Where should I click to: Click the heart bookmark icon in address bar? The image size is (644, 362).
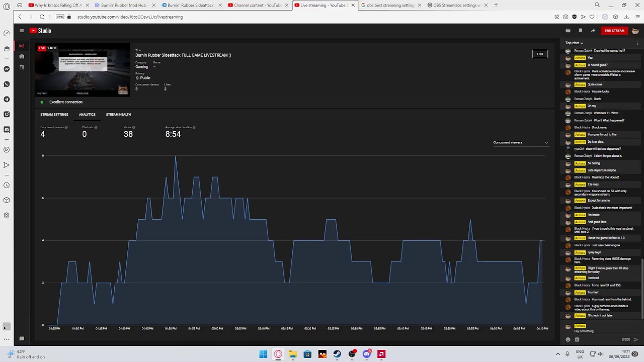click(x=592, y=17)
